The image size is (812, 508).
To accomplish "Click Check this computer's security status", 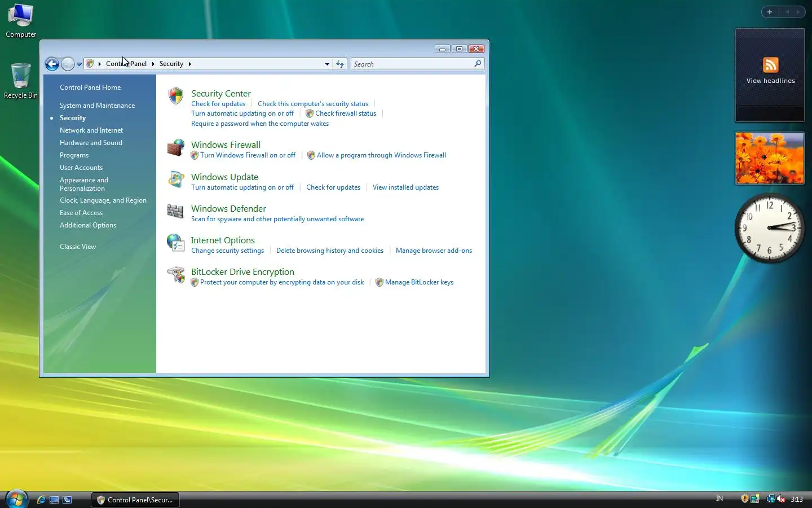I will pos(313,104).
